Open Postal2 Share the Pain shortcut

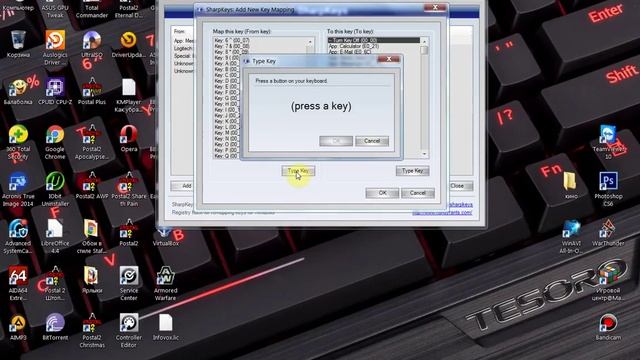click(x=129, y=182)
